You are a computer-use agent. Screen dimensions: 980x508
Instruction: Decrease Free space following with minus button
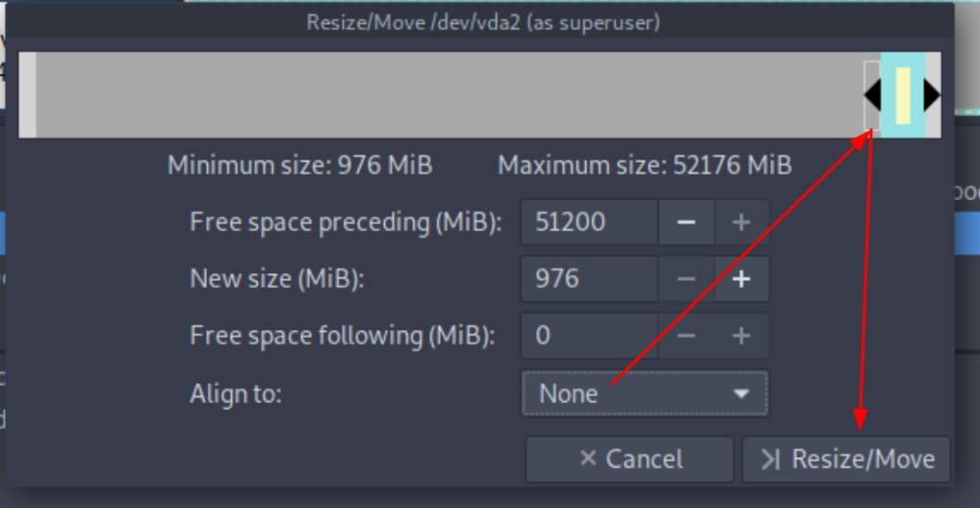coord(686,336)
